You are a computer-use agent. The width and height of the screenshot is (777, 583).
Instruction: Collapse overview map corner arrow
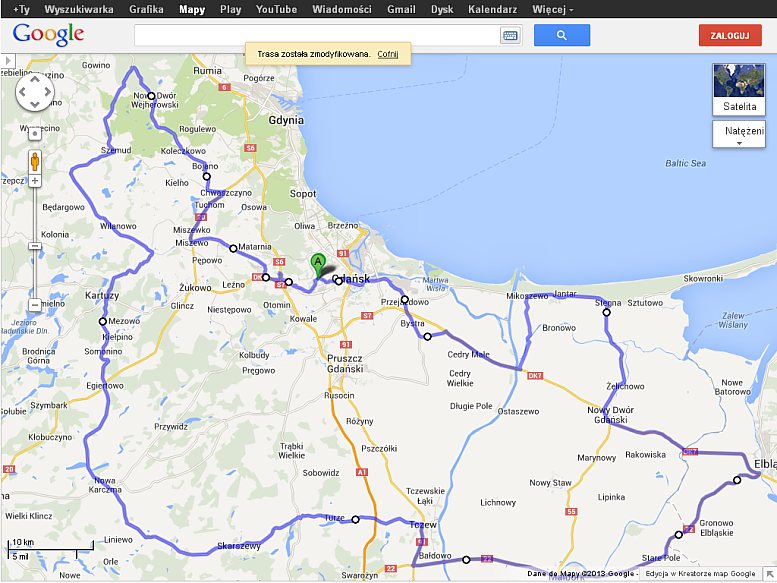coord(770,574)
